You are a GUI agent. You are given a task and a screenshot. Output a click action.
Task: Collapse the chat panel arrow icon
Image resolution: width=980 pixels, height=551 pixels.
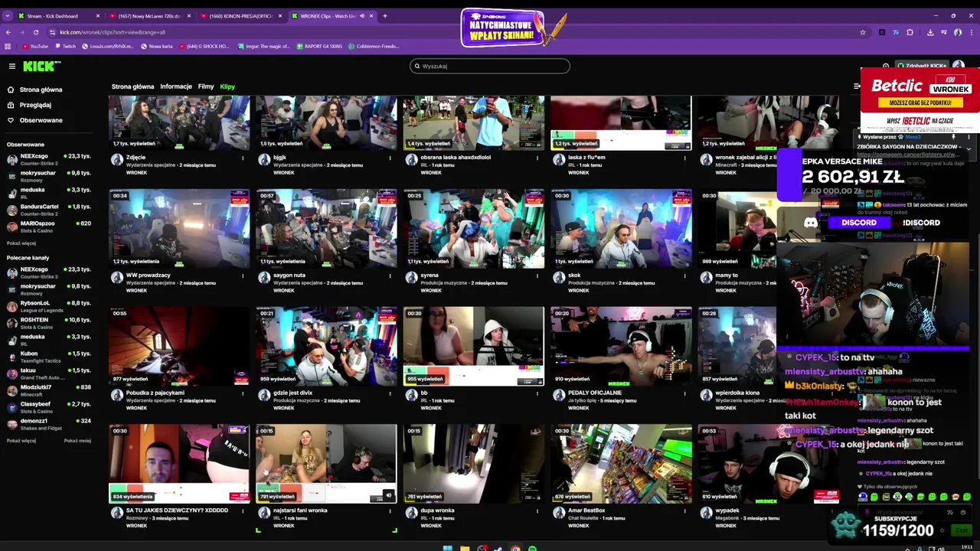[x=857, y=86]
